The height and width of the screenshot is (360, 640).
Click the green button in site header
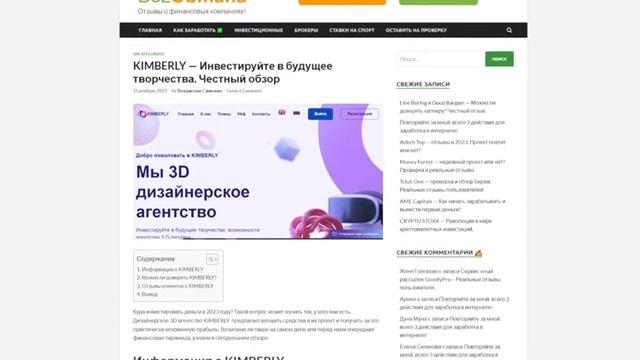click(x=438, y=2)
